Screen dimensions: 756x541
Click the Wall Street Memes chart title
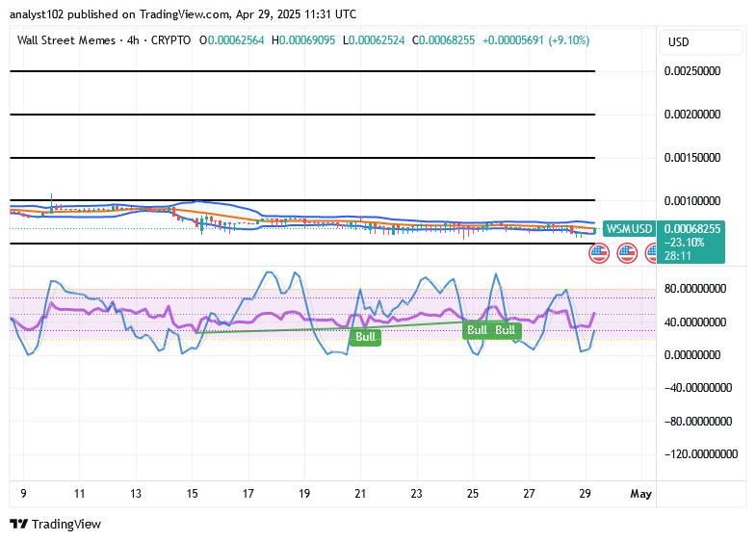coord(66,40)
